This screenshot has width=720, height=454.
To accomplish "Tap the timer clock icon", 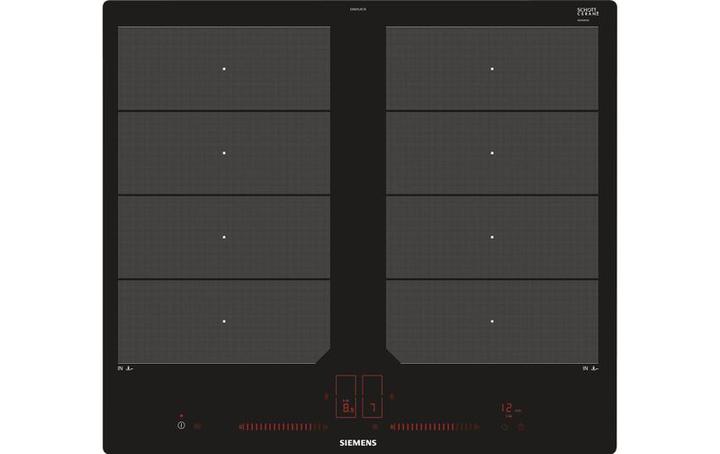I will click(x=505, y=426).
